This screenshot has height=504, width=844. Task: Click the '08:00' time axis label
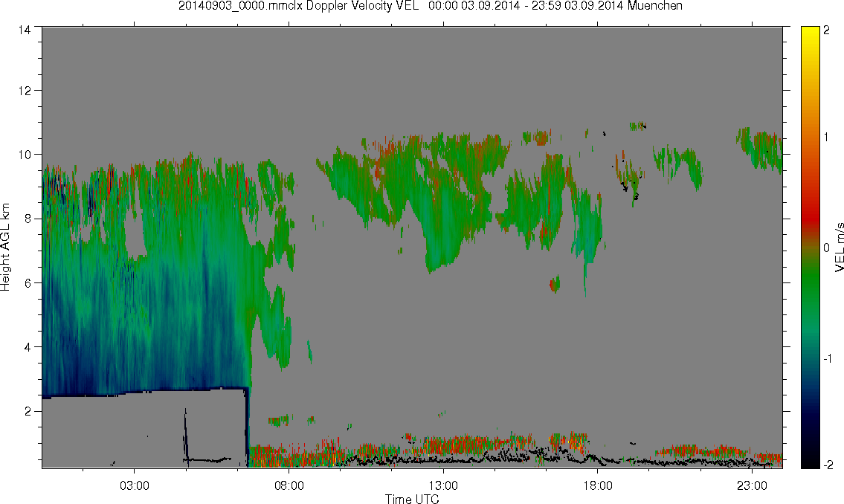tap(289, 485)
